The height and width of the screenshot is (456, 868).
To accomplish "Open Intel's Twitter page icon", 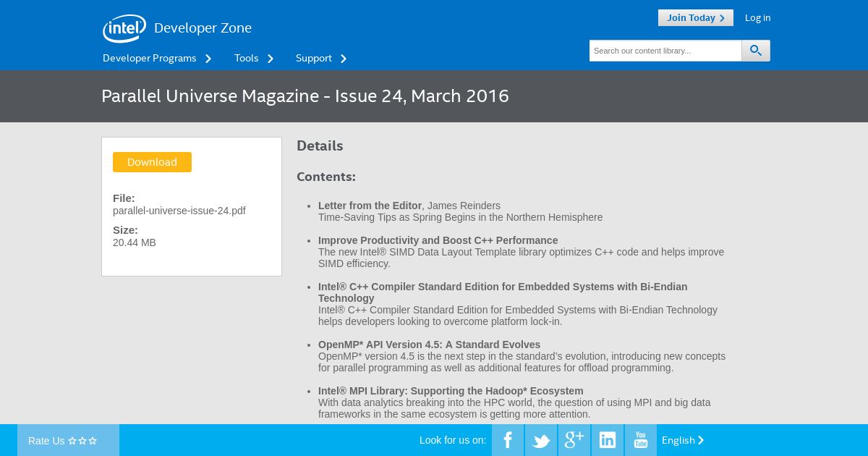I will click(x=541, y=440).
